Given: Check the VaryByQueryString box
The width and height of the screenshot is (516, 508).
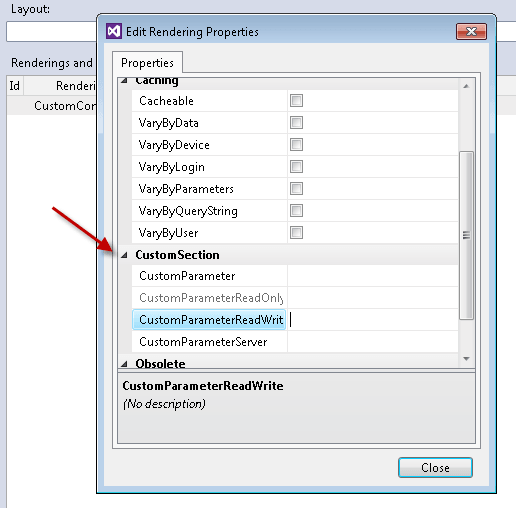Looking at the screenshot, I should click(296, 211).
